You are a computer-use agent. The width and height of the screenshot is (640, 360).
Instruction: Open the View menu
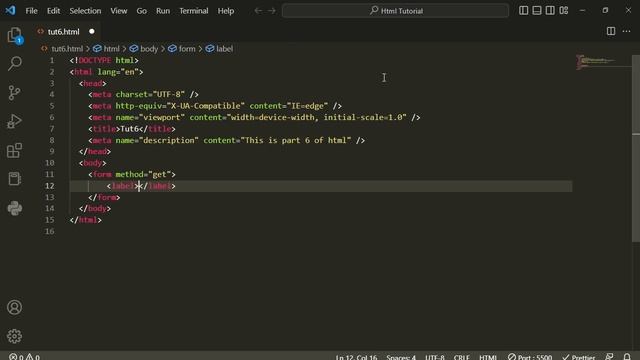point(119,11)
